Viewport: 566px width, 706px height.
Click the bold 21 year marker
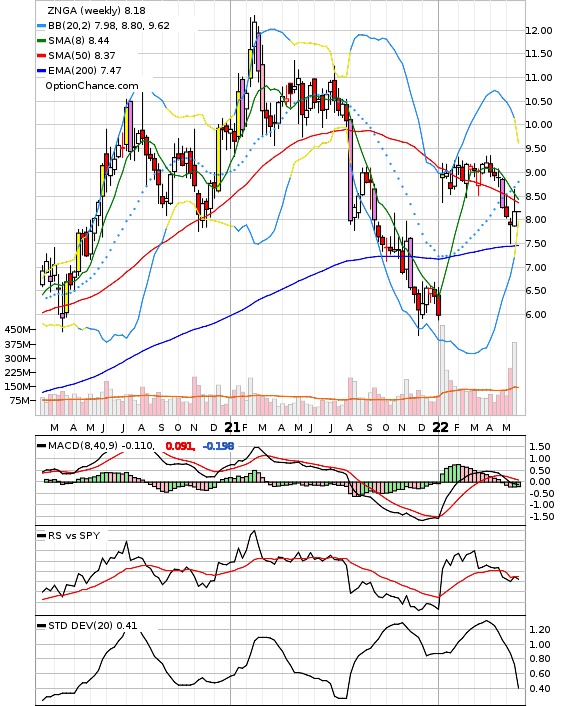click(x=232, y=427)
